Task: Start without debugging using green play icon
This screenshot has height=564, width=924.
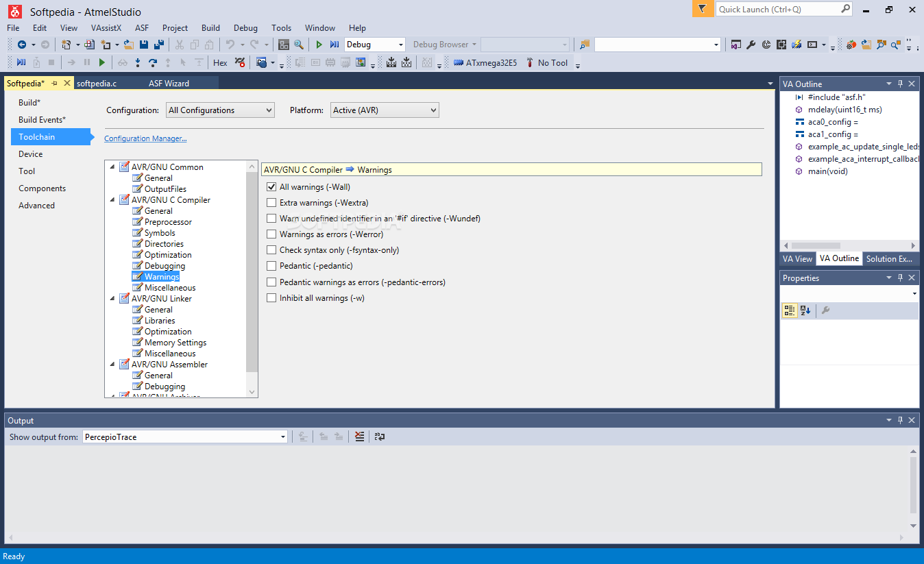Action: 319,45
